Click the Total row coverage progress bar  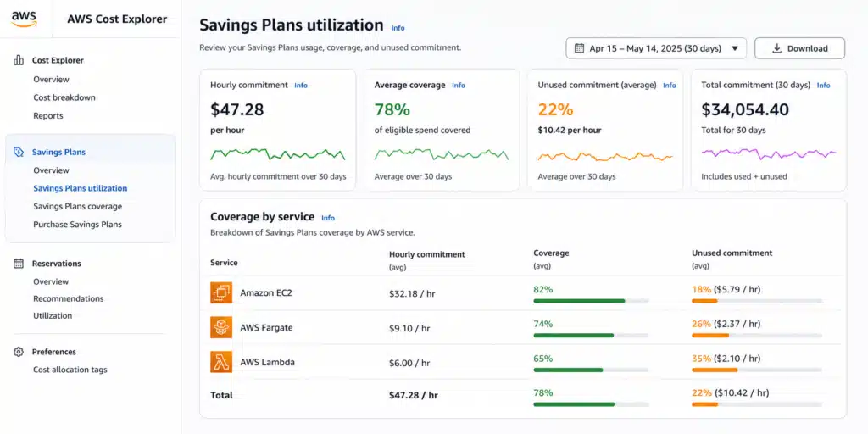[x=591, y=404]
